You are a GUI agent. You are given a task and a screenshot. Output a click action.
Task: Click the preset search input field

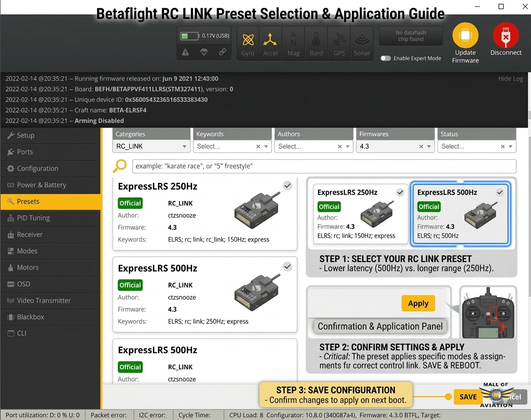(x=322, y=166)
